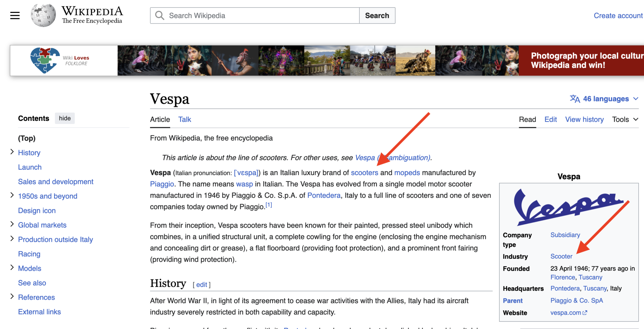Go to Sales and development section
This screenshot has width=644, height=329.
tap(56, 182)
